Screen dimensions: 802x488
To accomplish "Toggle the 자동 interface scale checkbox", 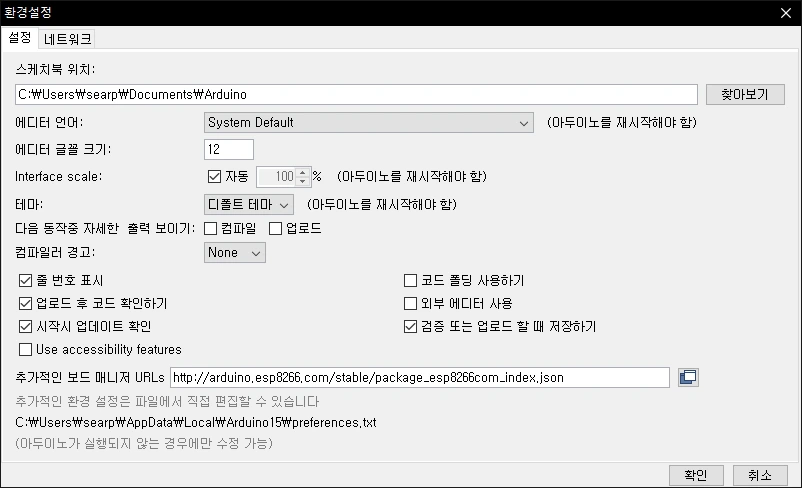I will (x=214, y=176).
